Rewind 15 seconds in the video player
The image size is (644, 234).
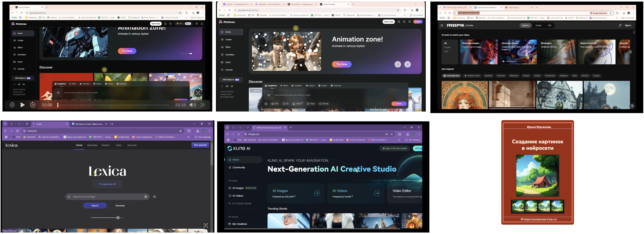[x=12, y=105]
